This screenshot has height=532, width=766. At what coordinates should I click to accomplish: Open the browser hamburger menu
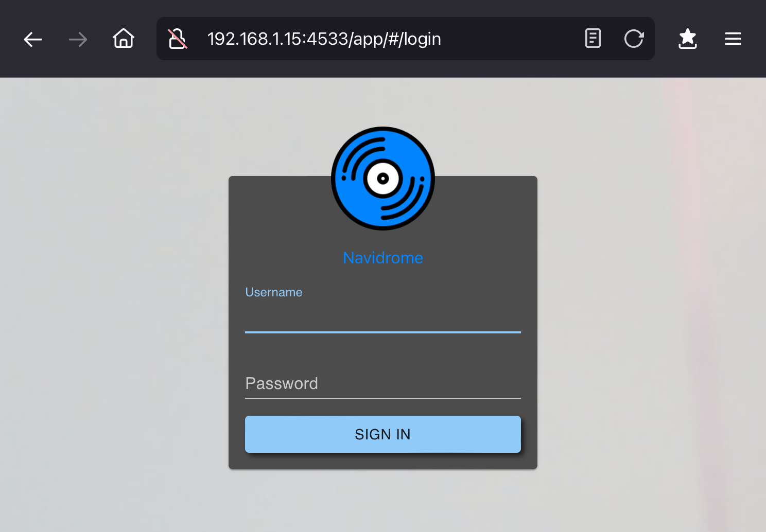pyautogui.click(x=733, y=39)
